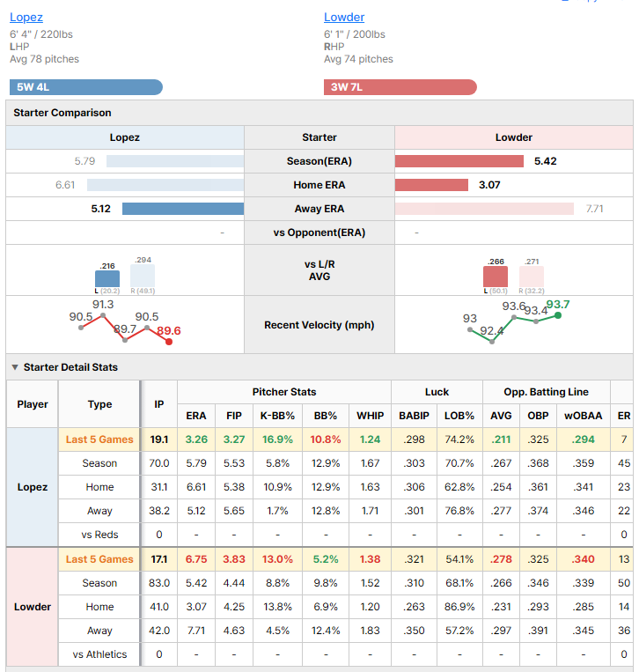Click the WHIP column header
Image resolution: width=639 pixels, height=672 pixels.
pos(370,416)
